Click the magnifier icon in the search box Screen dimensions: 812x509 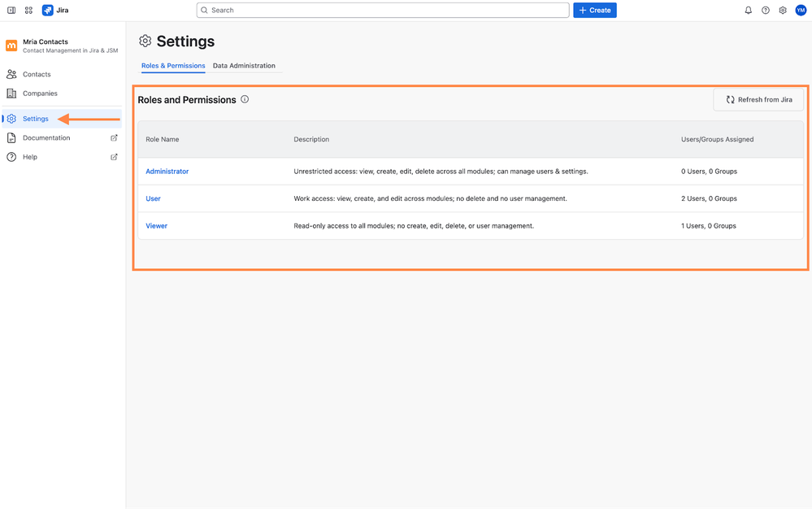205,11
